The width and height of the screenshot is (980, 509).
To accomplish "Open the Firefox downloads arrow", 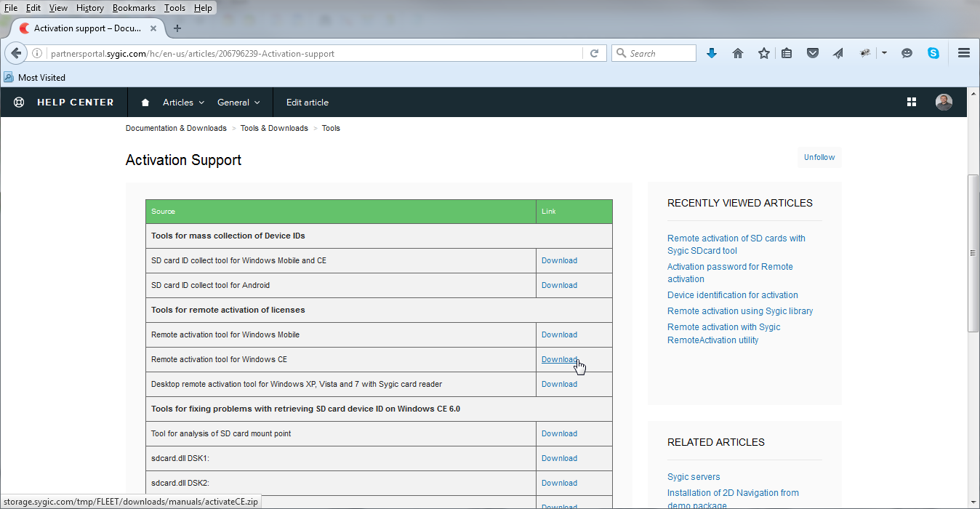I will tap(712, 53).
